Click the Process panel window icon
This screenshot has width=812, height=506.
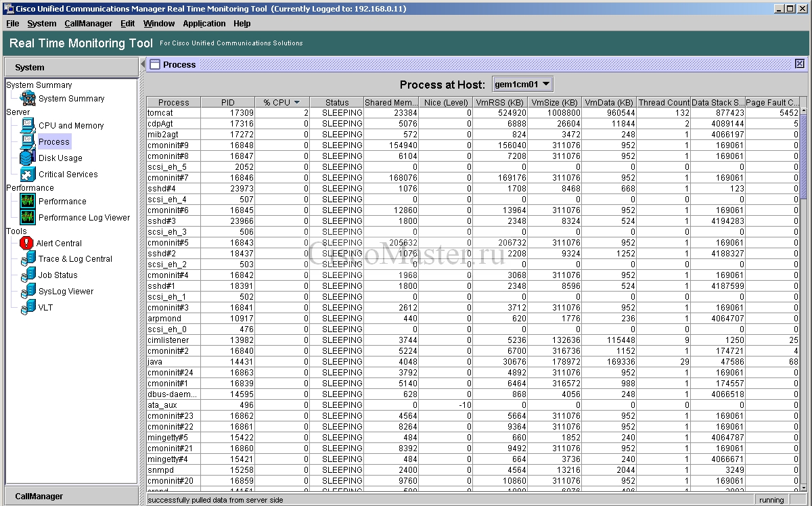(x=154, y=64)
